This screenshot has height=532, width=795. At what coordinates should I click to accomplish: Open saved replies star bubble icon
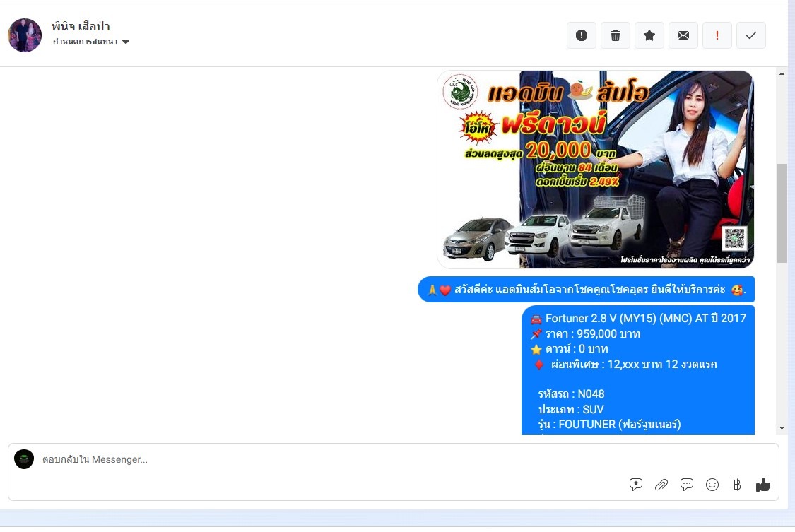click(636, 485)
